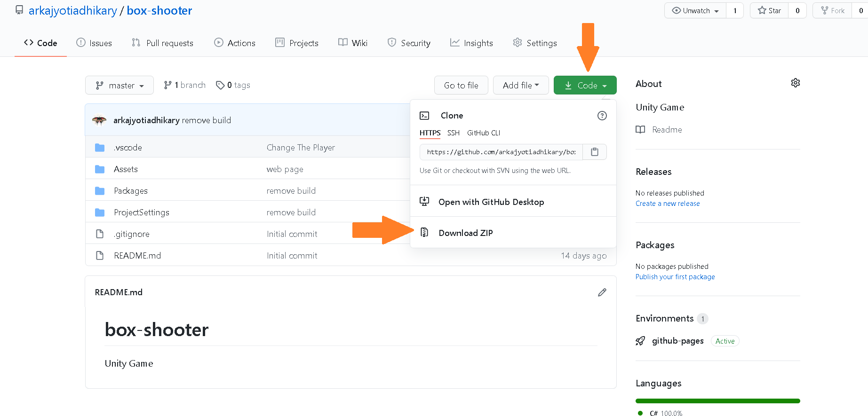Toggle the green Code dropdown button

pos(585,85)
